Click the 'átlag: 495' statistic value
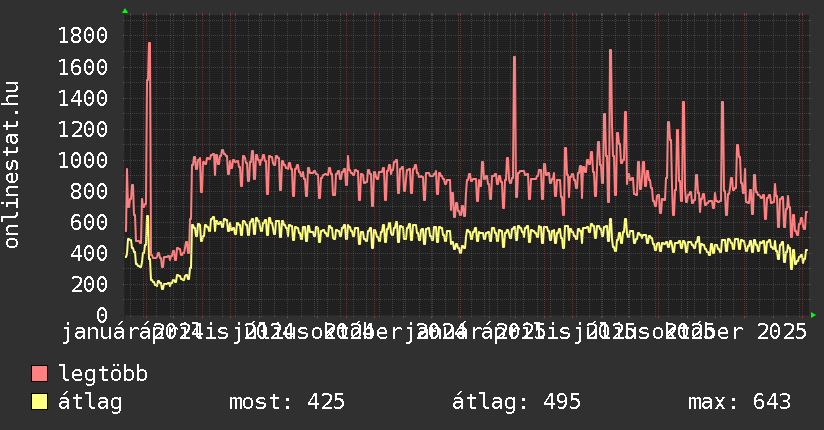The height and width of the screenshot is (430, 824). (516, 402)
